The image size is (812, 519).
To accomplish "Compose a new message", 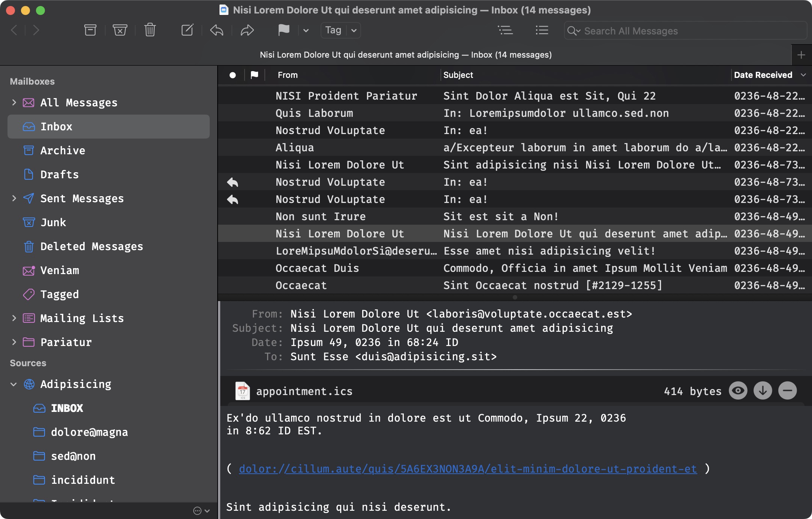I will pyautogui.click(x=187, y=30).
